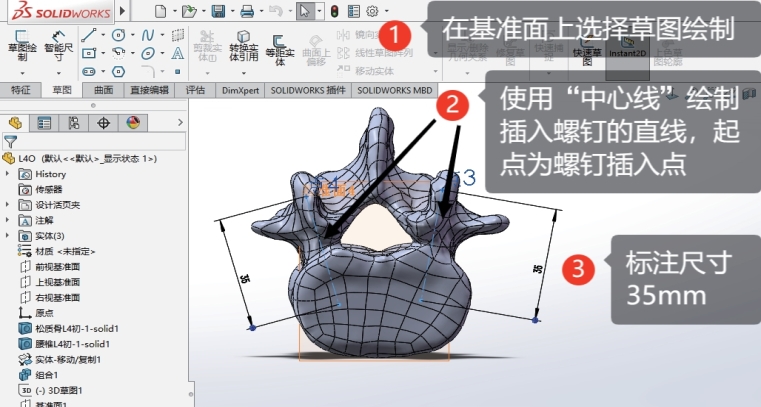
Task: Expand the 设计活页夹 tree node
Action: (x=7, y=205)
